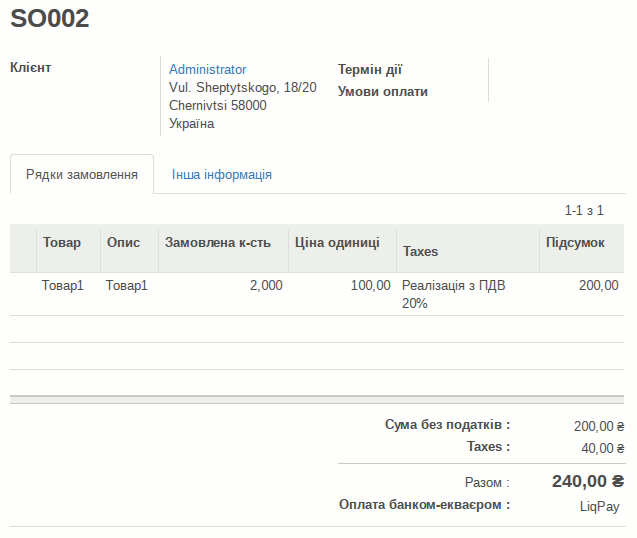
Task: Sort by the Ціна одиниці column
Action: click(x=337, y=243)
